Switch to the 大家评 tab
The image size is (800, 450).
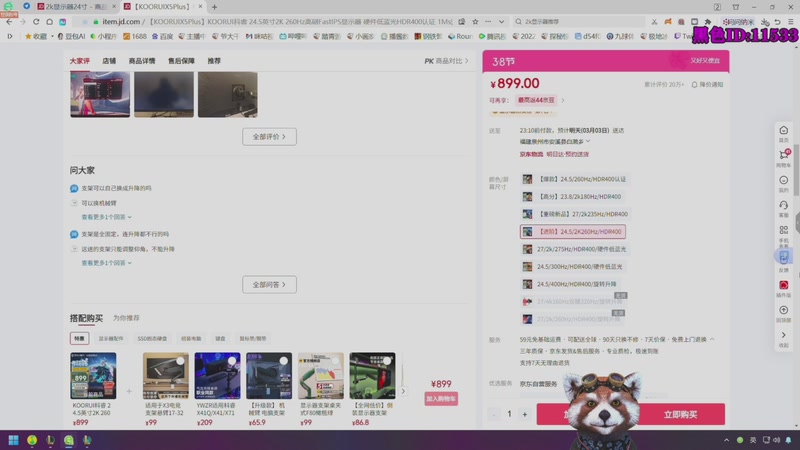pyautogui.click(x=80, y=61)
